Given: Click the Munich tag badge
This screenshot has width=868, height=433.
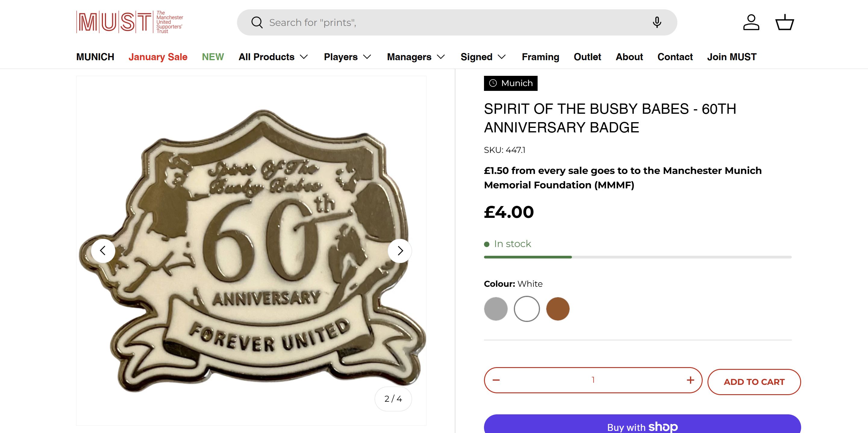Looking at the screenshot, I should [x=510, y=83].
